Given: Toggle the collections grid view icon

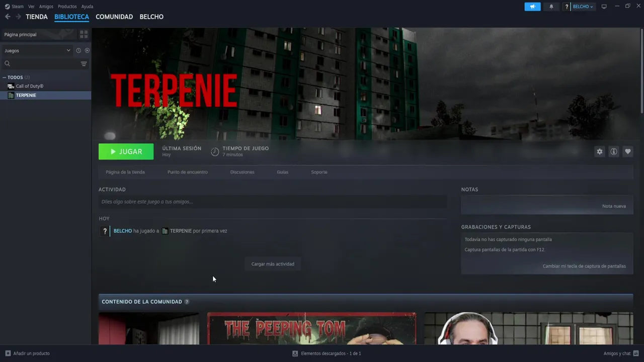Looking at the screenshot, I should (84, 35).
